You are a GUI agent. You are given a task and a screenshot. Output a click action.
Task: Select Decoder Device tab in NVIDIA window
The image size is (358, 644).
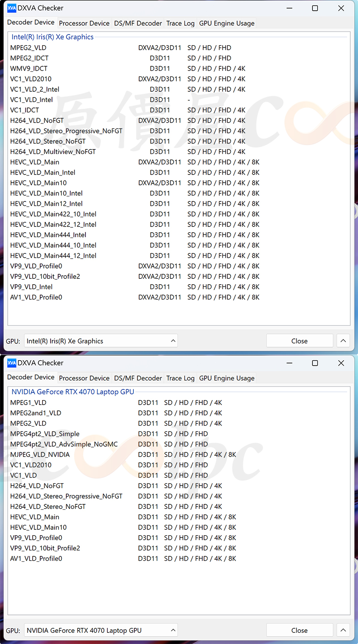coord(31,377)
